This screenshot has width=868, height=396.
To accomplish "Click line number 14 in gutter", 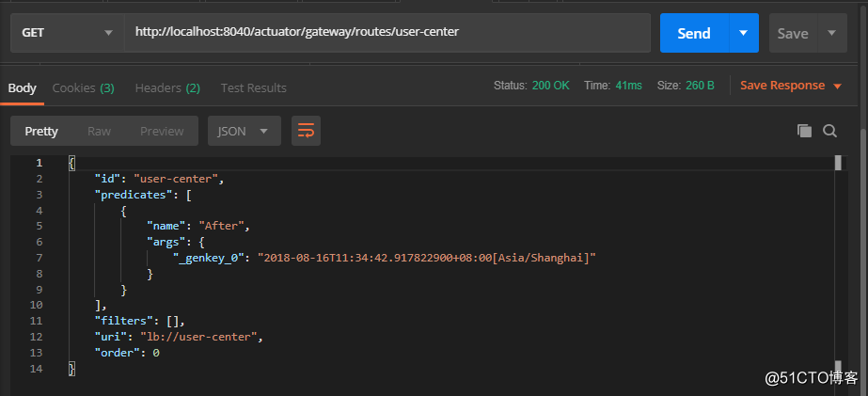I will (36, 369).
